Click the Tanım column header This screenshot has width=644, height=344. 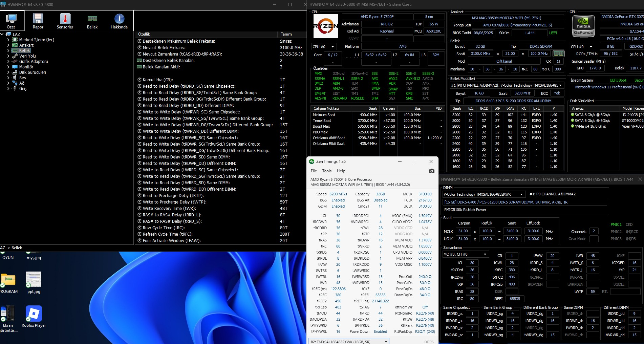pos(292,34)
